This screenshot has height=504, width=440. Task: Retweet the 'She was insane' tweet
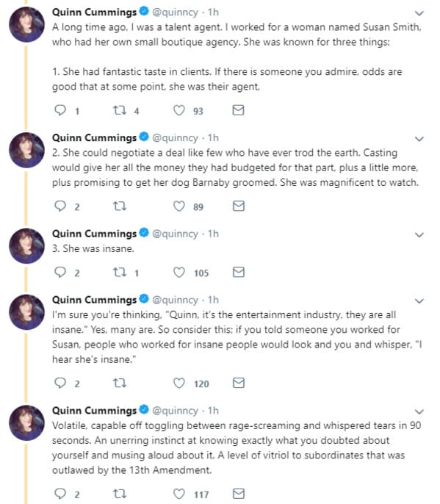(120, 273)
